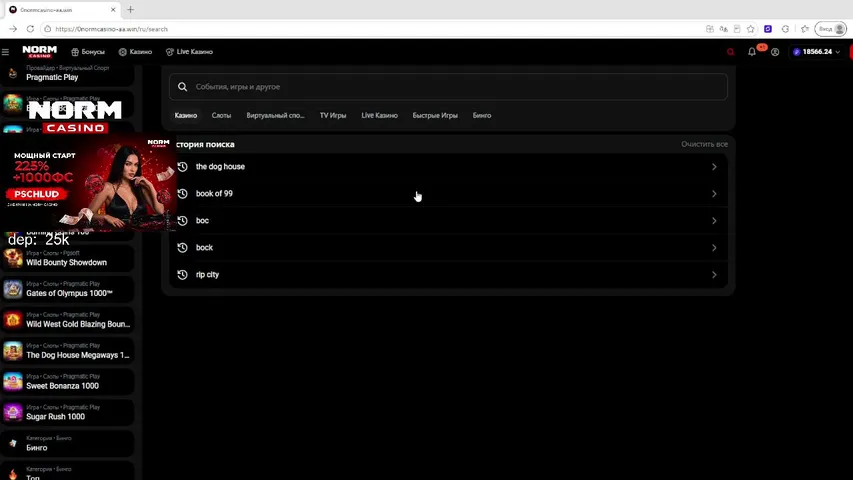
Task: Open chevron for rip city row
Action: click(714, 275)
